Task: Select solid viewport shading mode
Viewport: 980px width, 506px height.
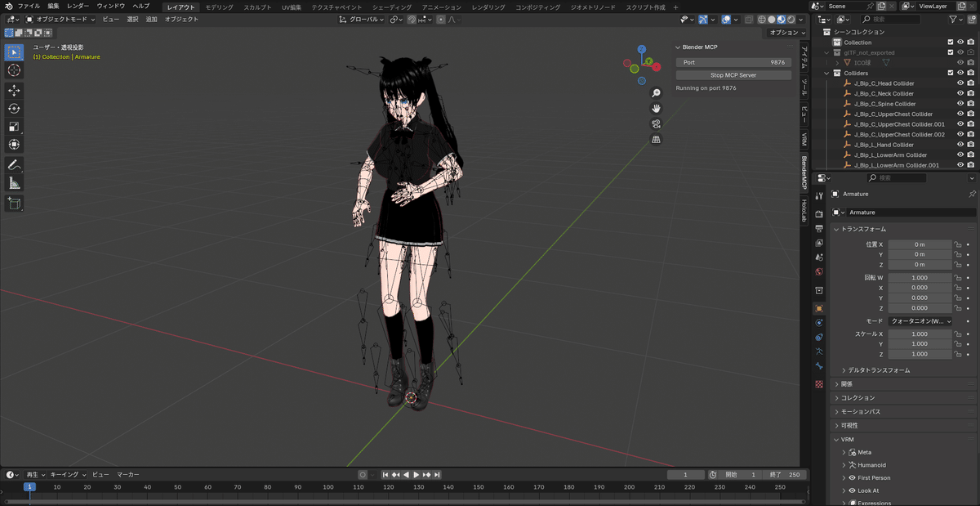Action: (772, 19)
